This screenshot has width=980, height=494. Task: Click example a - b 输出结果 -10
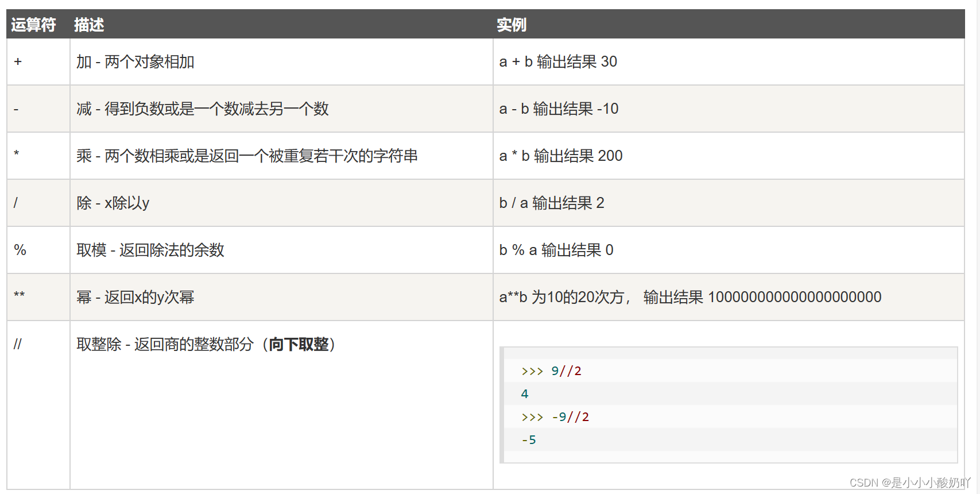point(559,109)
